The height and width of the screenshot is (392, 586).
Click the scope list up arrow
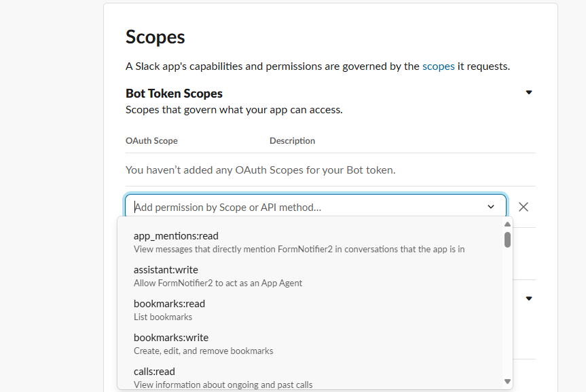507,224
